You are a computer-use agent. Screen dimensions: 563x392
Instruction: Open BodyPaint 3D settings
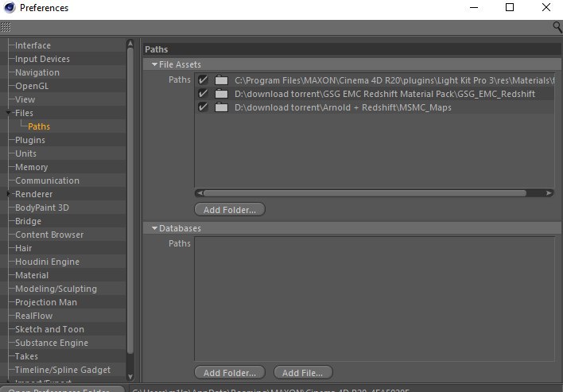click(42, 208)
